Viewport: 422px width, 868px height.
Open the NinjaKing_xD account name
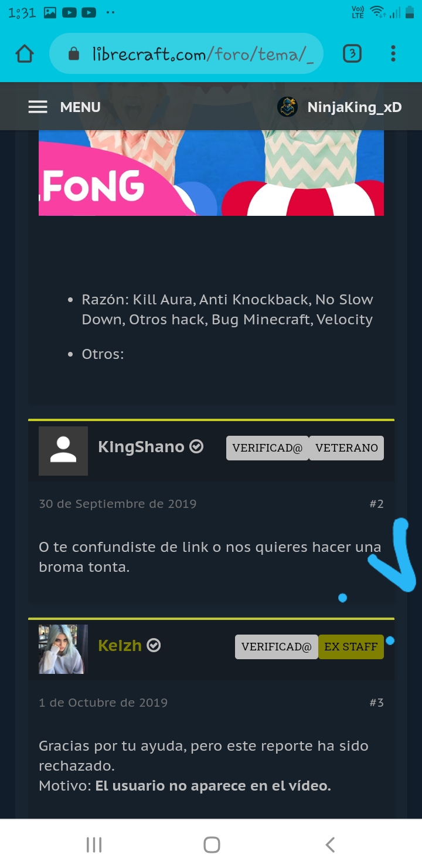click(x=355, y=107)
